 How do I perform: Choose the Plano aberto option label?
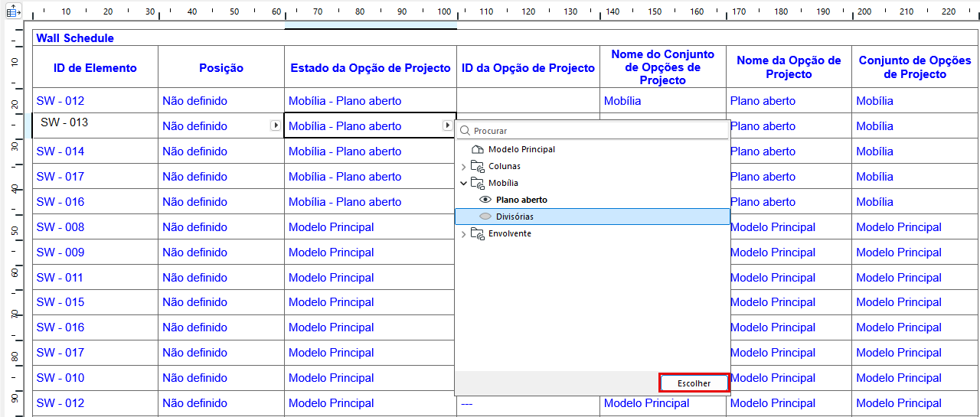(521, 200)
